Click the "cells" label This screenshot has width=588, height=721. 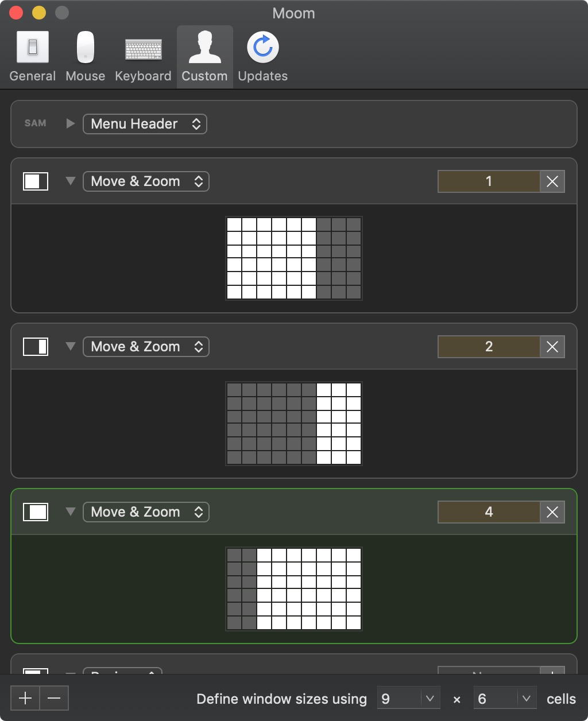(561, 699)
